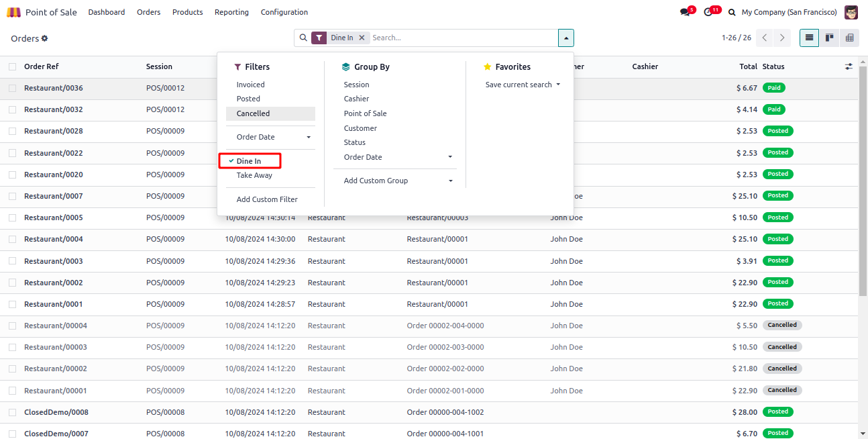Image resolution: width=868 pixels, height=439 pixels.
Task: Click the magnifier icon inside the search box
Action: coord(303,38)
